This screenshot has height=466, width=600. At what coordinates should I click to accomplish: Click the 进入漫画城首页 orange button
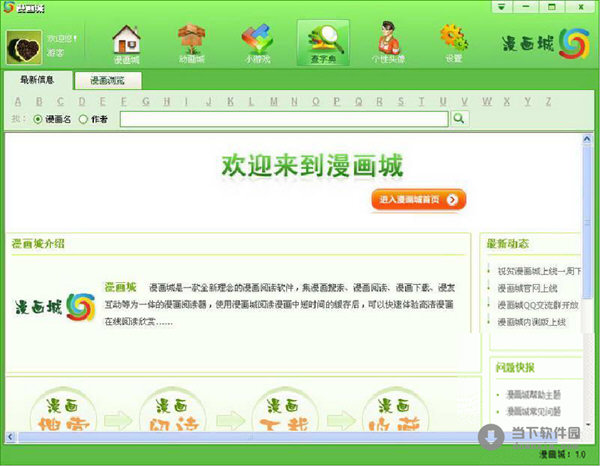(x=419, y=199)
